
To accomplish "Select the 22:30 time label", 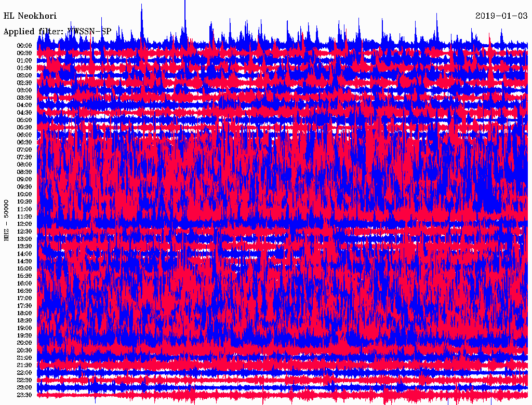I will click(x=24, y=380).
